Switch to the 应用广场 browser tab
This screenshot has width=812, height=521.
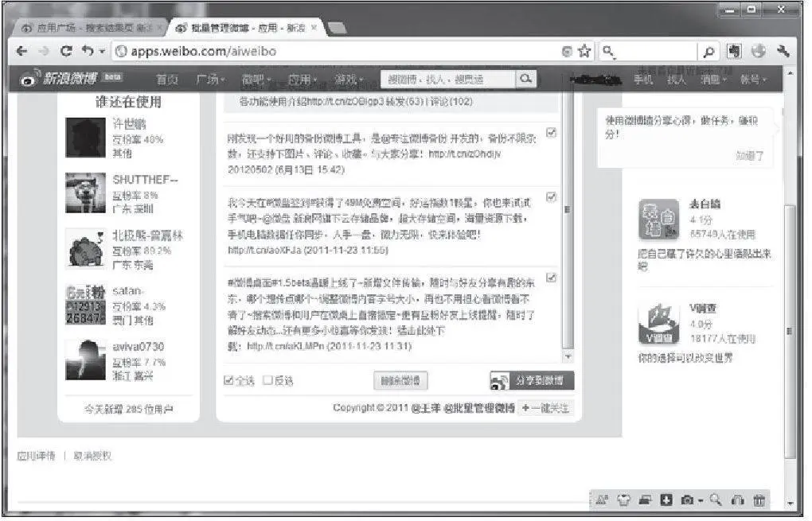(88, 28)
